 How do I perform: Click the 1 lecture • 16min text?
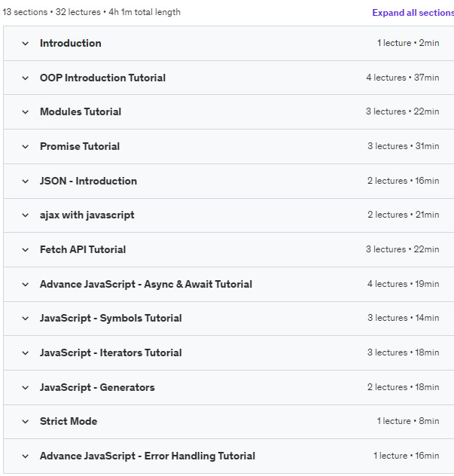(x=407, y=456)
